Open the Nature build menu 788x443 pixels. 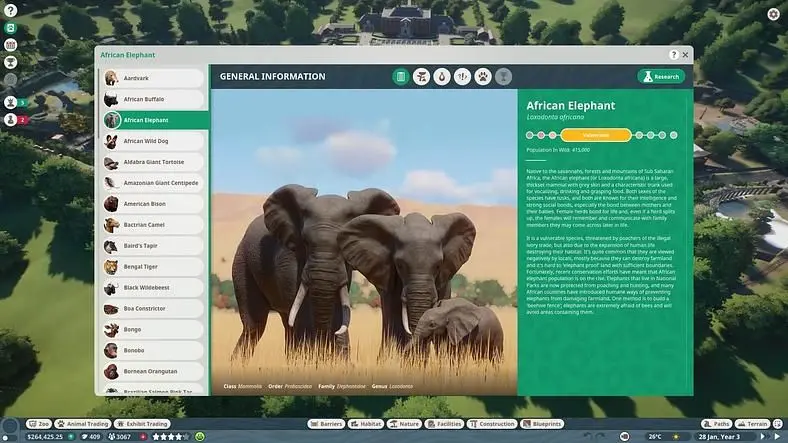(404, 424)
